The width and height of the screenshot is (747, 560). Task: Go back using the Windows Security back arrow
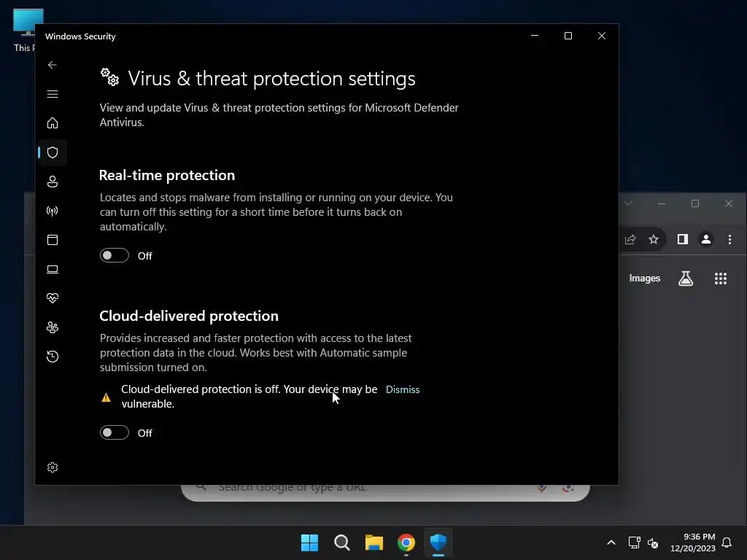click(53, 65)
